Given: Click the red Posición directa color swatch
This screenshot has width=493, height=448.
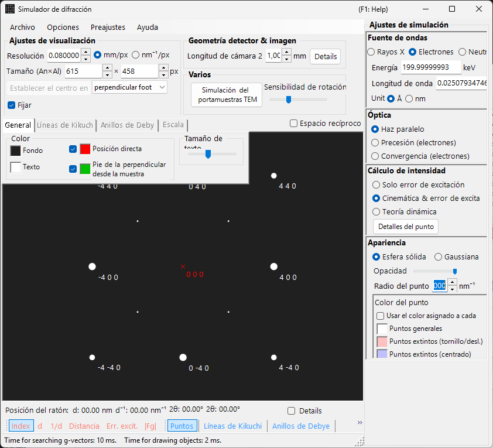Looking at the screenshot, I should click(85, 149).
